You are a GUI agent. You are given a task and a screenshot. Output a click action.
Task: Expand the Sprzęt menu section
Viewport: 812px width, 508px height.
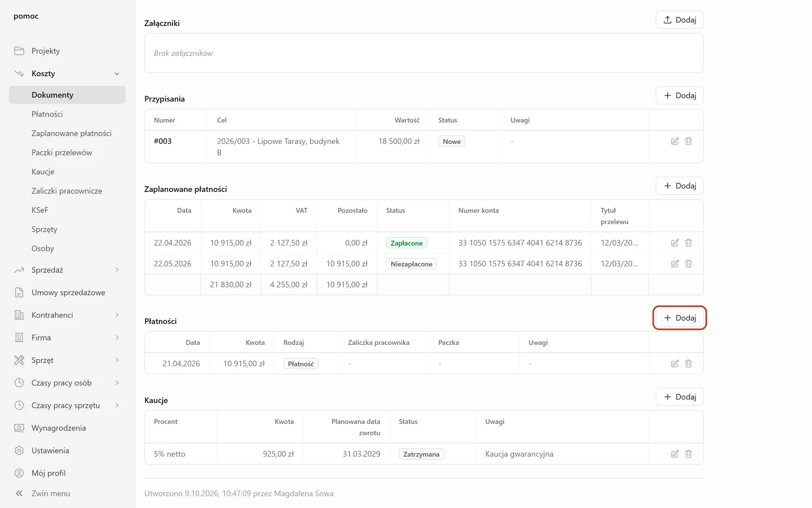pos(117,360)
